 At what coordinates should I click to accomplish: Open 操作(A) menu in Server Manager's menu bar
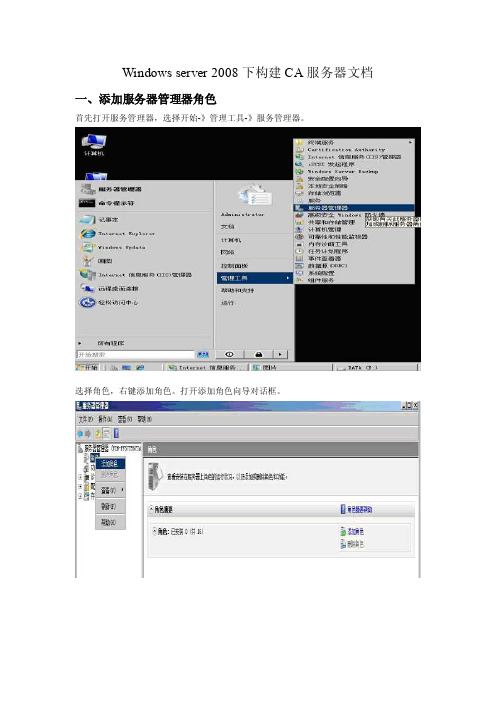click(105, 419)
